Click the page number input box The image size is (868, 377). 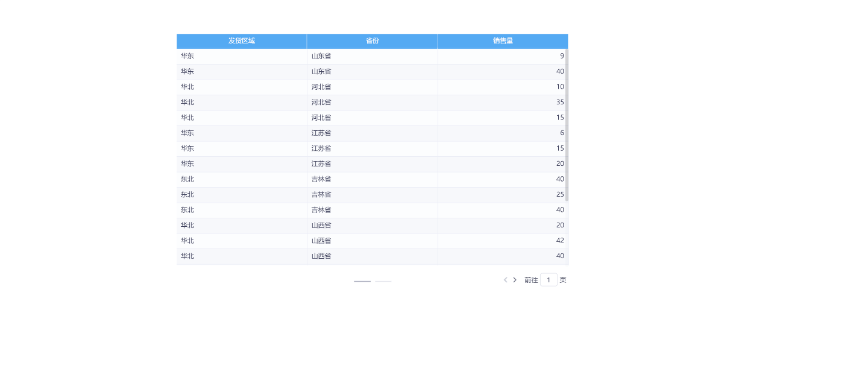(549, 280)
